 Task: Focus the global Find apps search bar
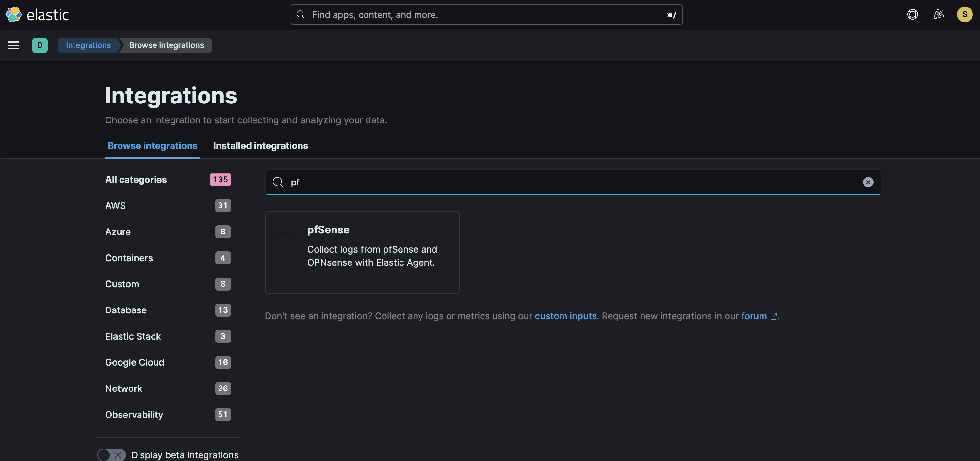486,14
